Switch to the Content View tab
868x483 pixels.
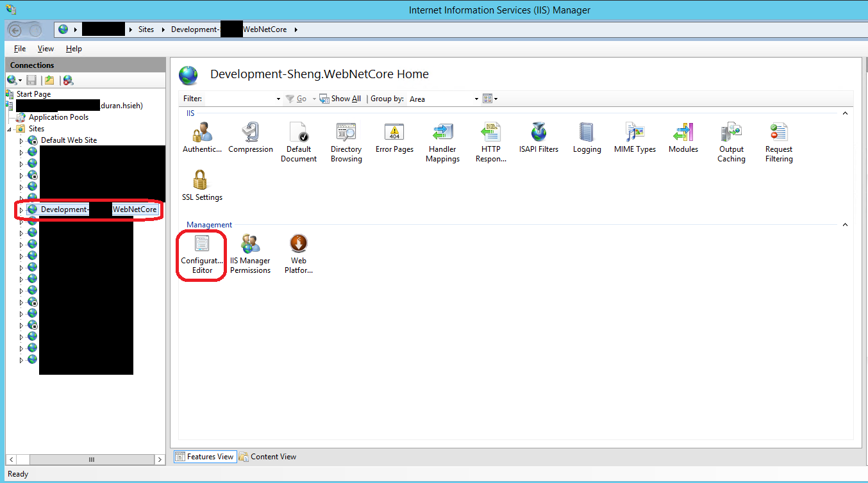click(267, 457)
